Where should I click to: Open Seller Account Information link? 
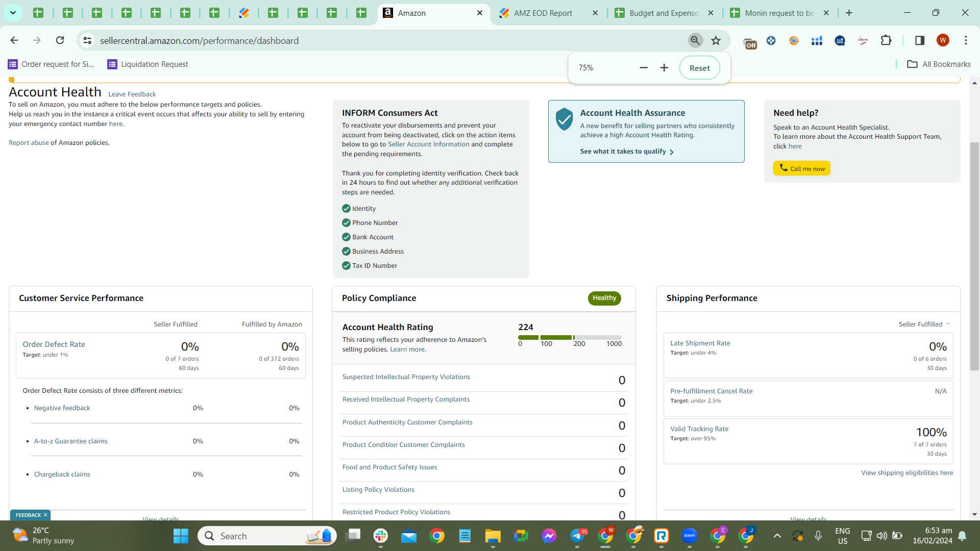pos(429,144)
